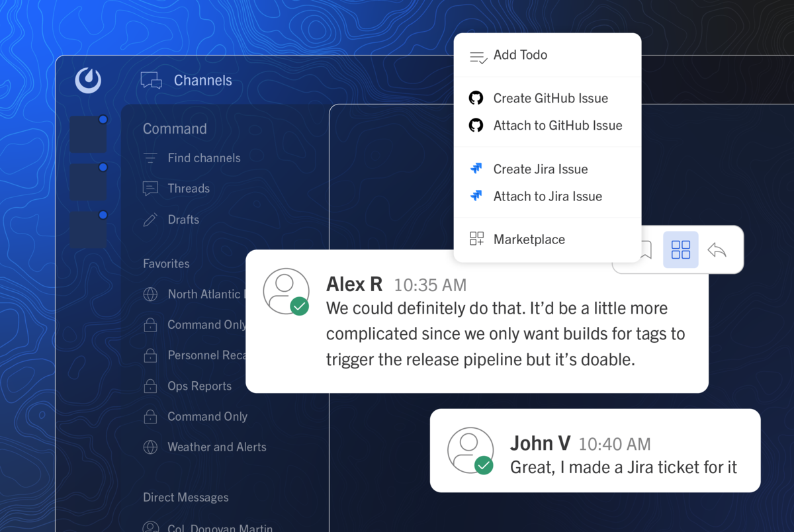794x532 pixels.
Task: Choose Create Jira Issue
Action: pos(541,169)
